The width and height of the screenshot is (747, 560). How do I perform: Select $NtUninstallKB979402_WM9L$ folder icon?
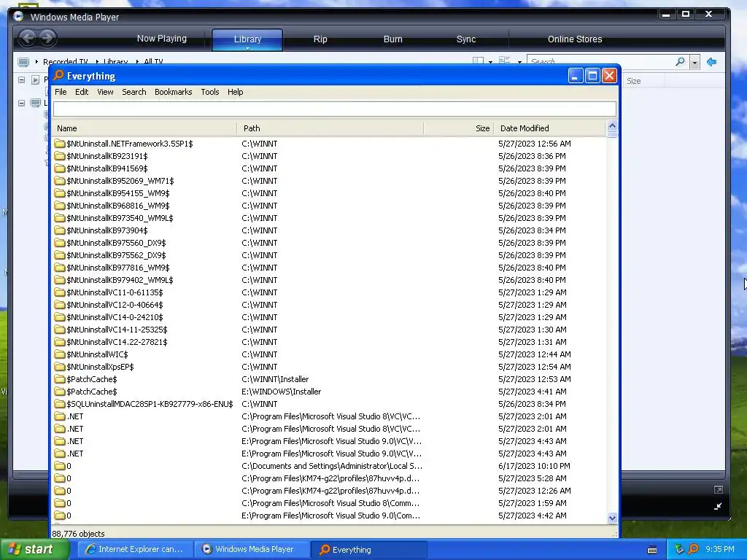point(60,279)
